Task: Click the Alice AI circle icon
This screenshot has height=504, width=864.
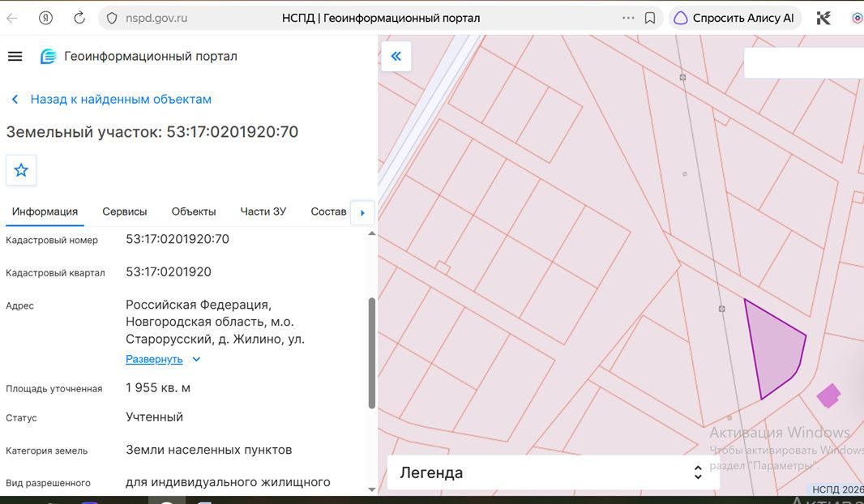Action: (x=681, y=18)
